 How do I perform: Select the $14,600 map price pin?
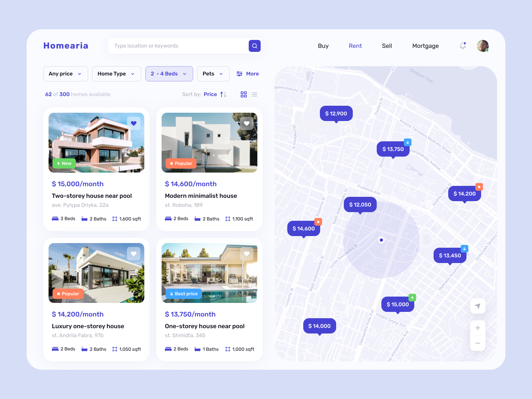coord(304,229)
